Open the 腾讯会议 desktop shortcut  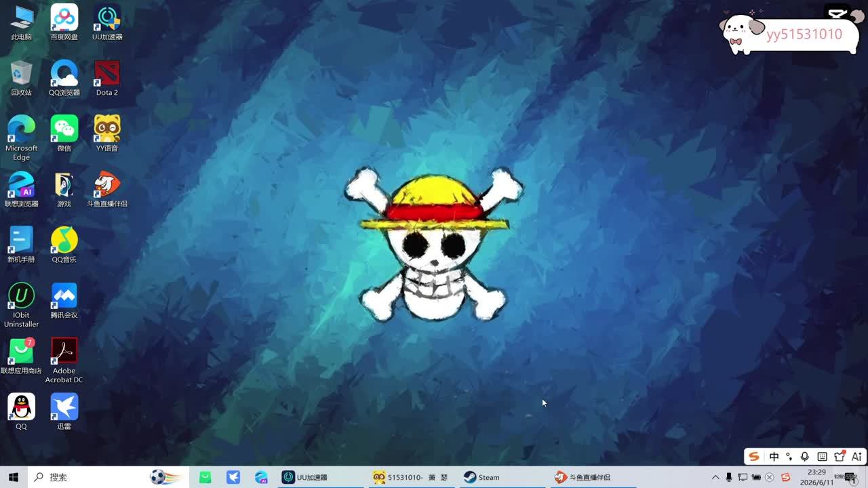(x=64, y=300)
